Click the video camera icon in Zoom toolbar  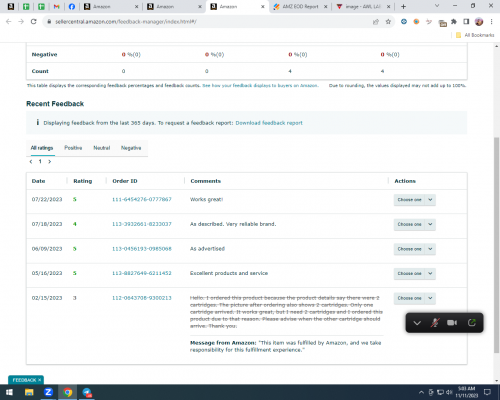[x=452, y=323]
